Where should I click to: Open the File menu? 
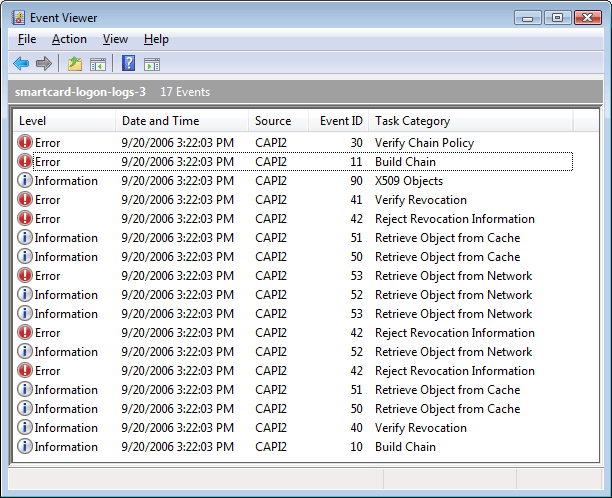(x=27, y=39)
